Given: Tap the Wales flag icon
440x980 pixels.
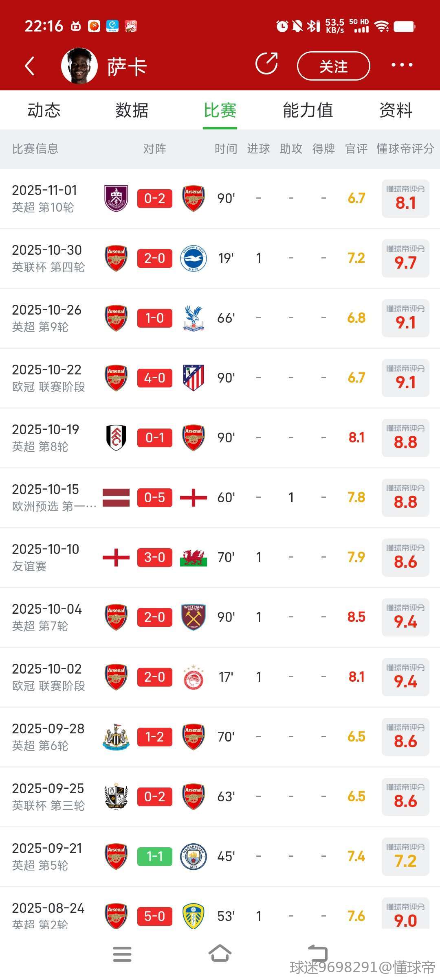Looking at the screenshot, I should pyautogui.click(x=194, y=557).
